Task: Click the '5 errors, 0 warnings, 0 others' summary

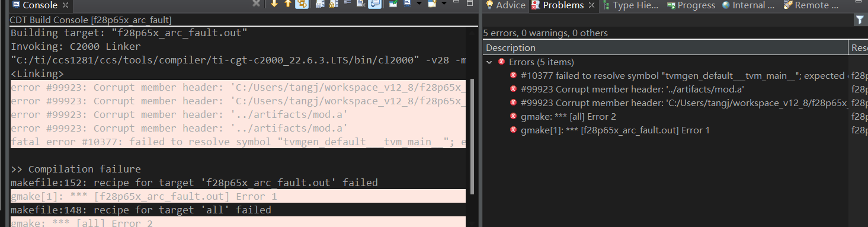Action: [x=545, y=33]
